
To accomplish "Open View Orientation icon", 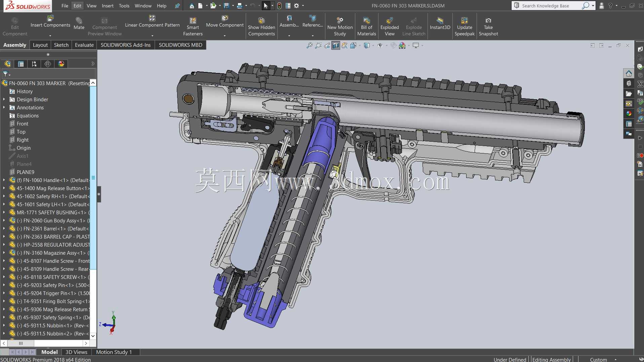I will tap(353, 45).
